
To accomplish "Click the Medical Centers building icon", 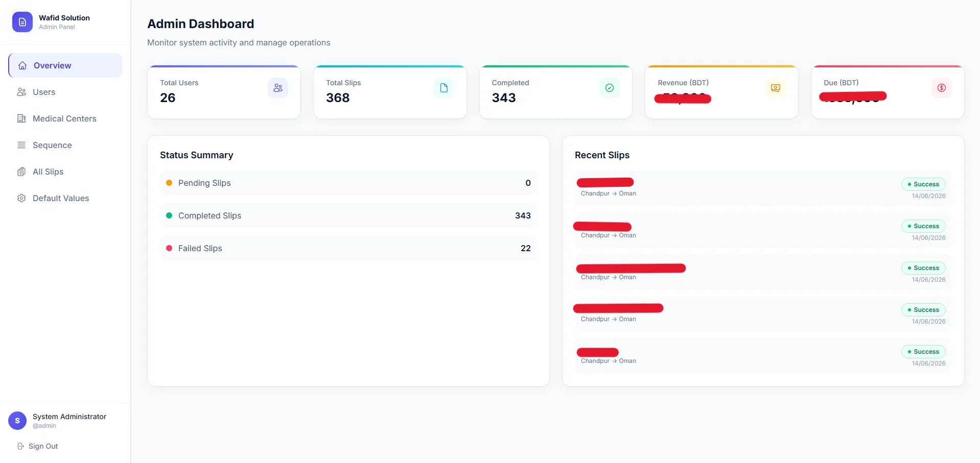I will point(21,118).
